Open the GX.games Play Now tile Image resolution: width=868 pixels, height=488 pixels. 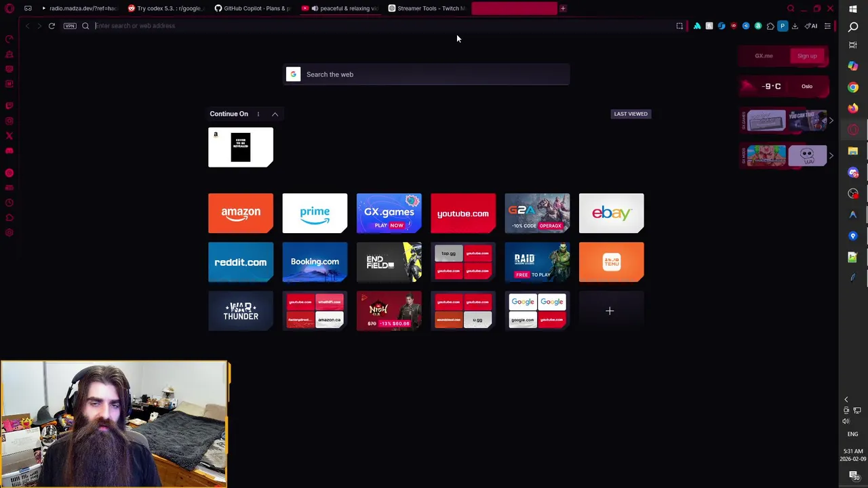[389, 213]
